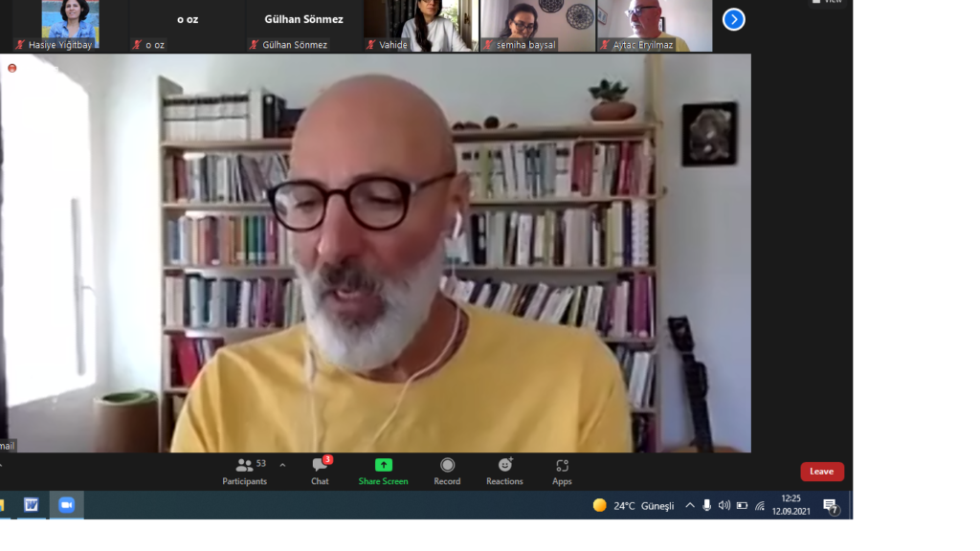Viewport: 980px width, 551px height.
Task: Open the Participants panel
Action: [x=244, y=471]
